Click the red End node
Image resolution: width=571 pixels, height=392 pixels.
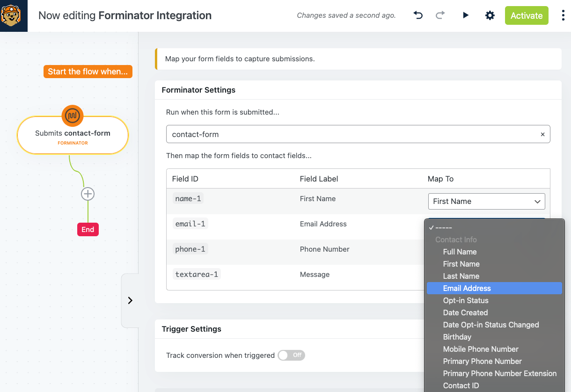(x=88, y=229)
